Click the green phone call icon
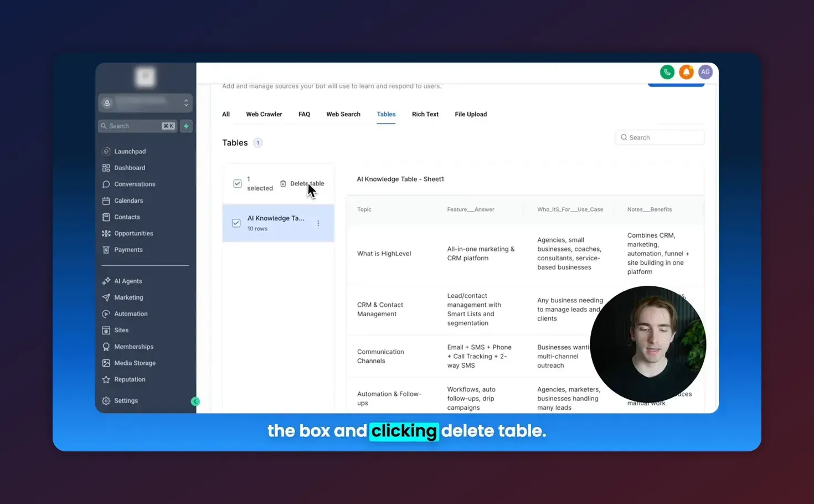 pyautogui.click(x=667, y=72)
